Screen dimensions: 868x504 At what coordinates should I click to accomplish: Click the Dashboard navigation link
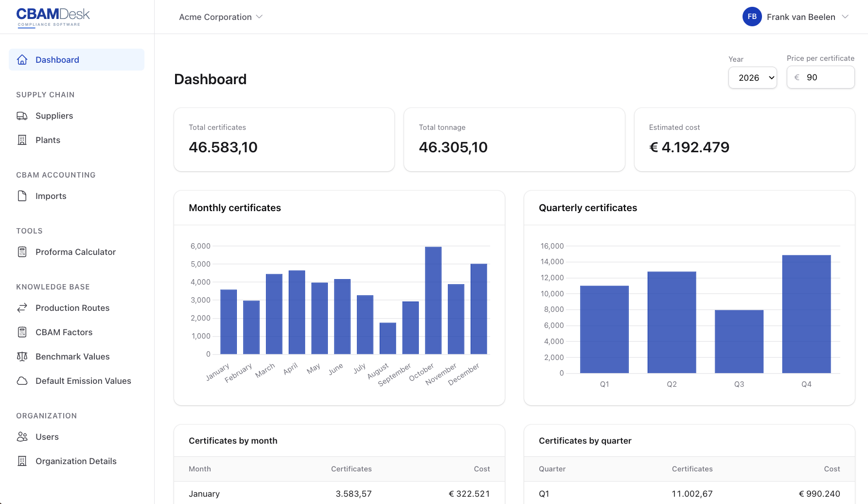(57, 59)
